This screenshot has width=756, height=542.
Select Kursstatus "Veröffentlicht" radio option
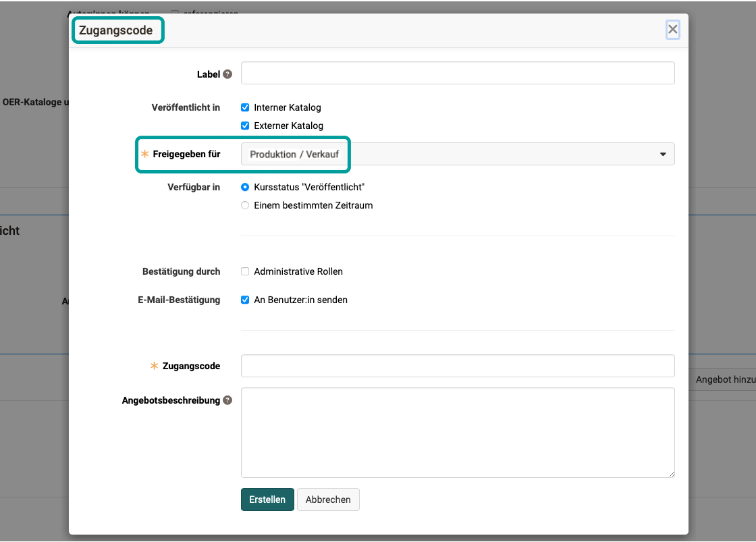[x=245, y=187]
